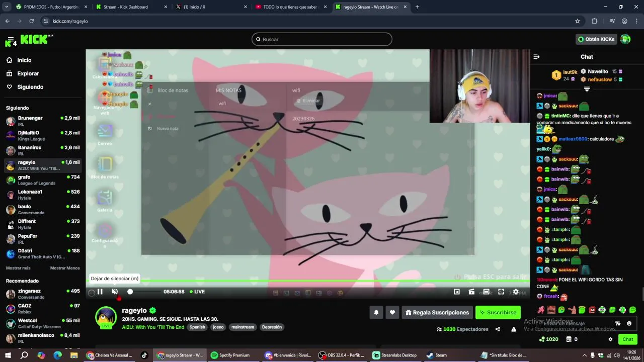The height and width of the screenshot is (362, 644).
Task: Click rageylo's live avatar below the player
Action: [x=106, y=317]
